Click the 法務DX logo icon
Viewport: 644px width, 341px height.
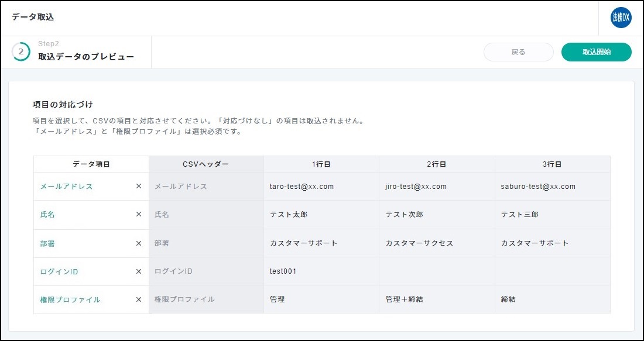click(x=621, y=18)
